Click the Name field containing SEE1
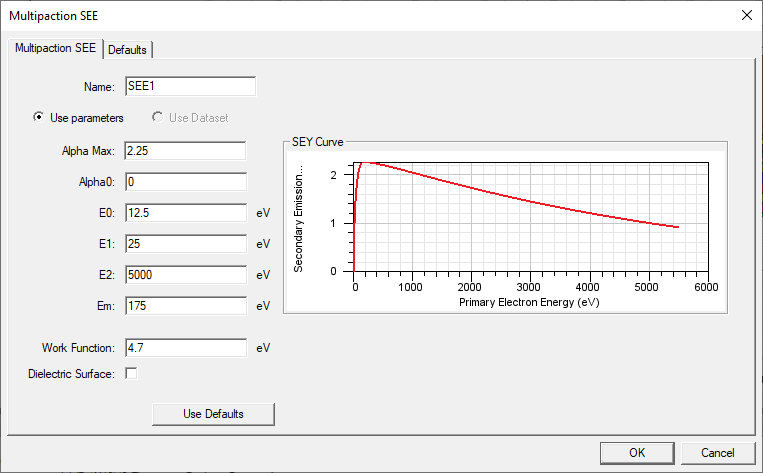This screenshot has width=763, height=473. click(190, 86)
